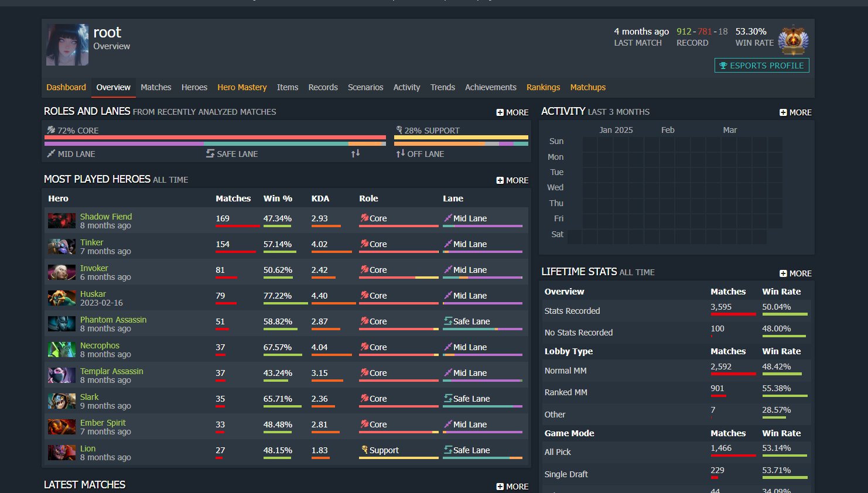Click the Tinker hero portrait icon
The width and height of the screenshot is (868, 493).
pos(61,247)
